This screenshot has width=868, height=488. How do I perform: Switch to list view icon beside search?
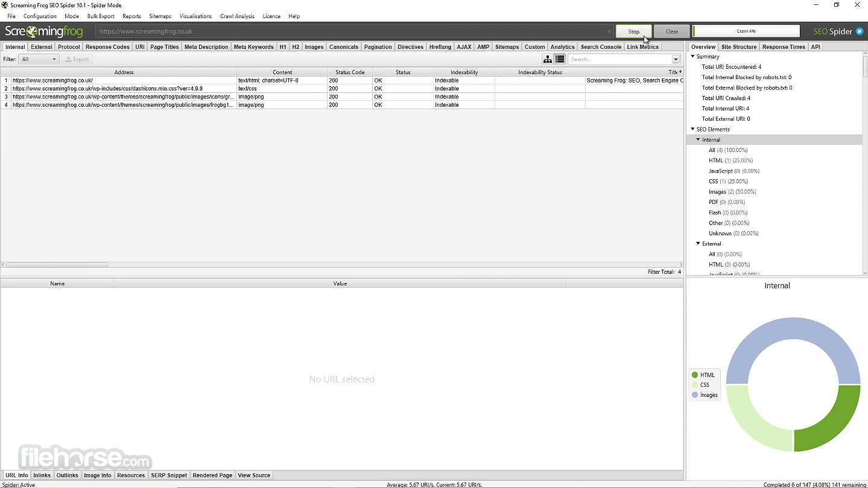[560, 59]
